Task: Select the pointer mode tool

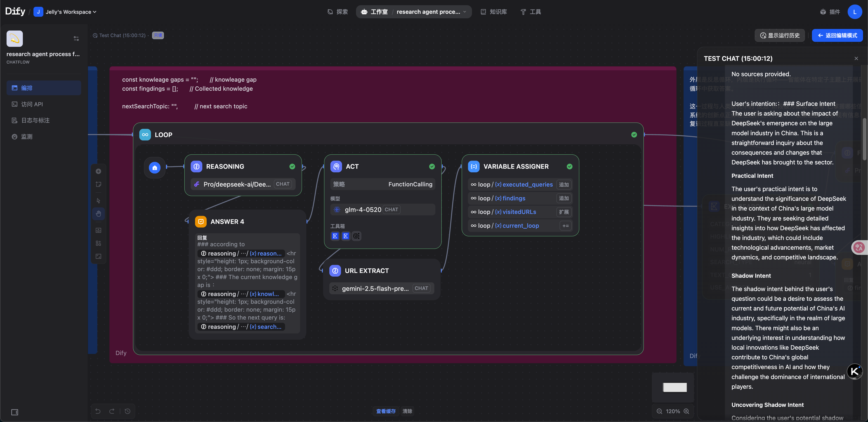Action: coord(98,201)
